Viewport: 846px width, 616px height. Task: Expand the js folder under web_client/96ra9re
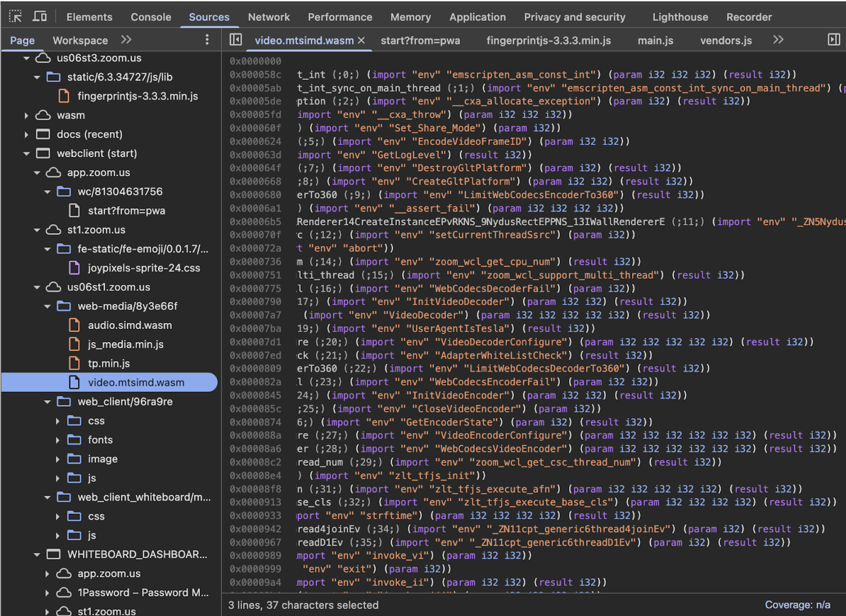[58, 478]
